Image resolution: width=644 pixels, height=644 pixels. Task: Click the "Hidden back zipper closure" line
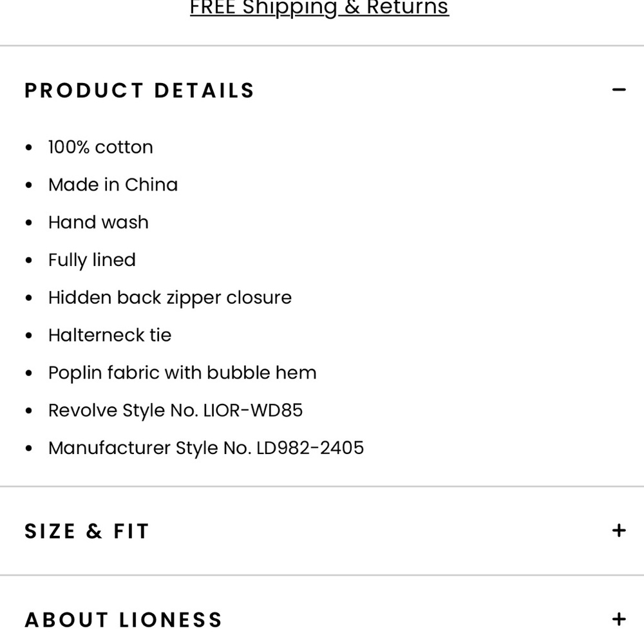click(169, 298)
